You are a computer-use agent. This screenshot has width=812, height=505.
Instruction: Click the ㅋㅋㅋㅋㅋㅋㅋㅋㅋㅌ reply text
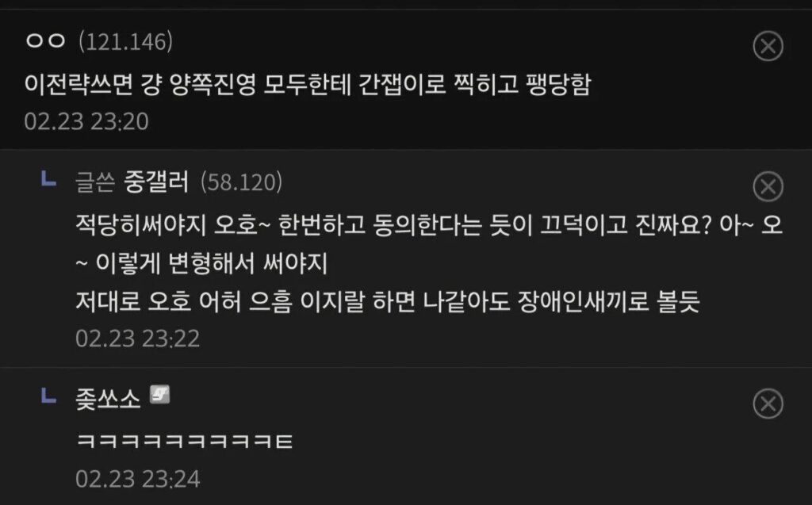[x=185, y=442]
